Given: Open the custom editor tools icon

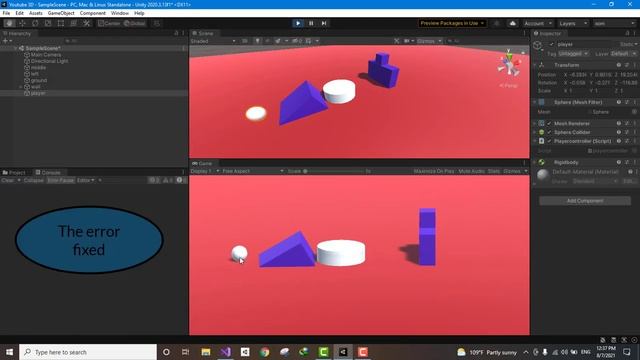Looking at the screenshot, I should click(87, 23).
